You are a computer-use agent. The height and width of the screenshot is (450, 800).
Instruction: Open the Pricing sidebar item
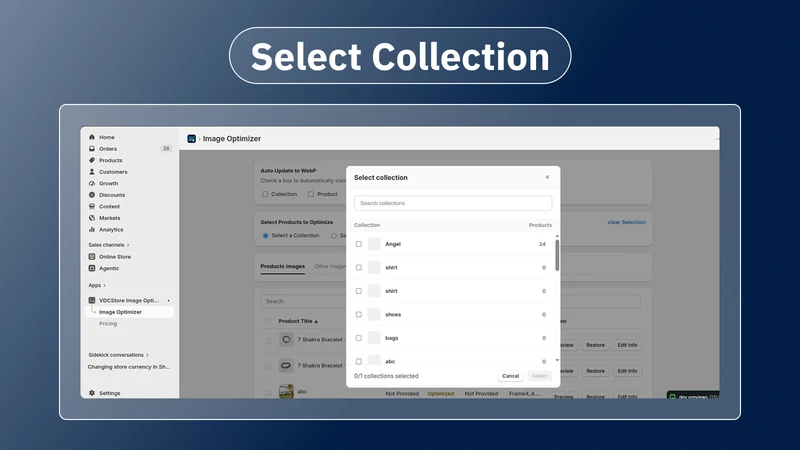click(x=108, y=323)
